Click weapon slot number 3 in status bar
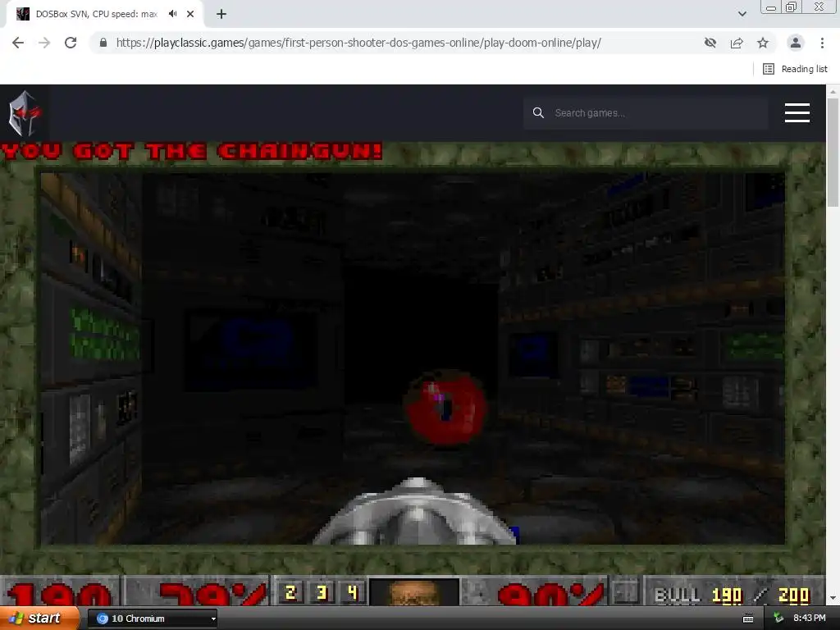Image resolution: width=840 pixels, height=630 pixels. point(322,592)
